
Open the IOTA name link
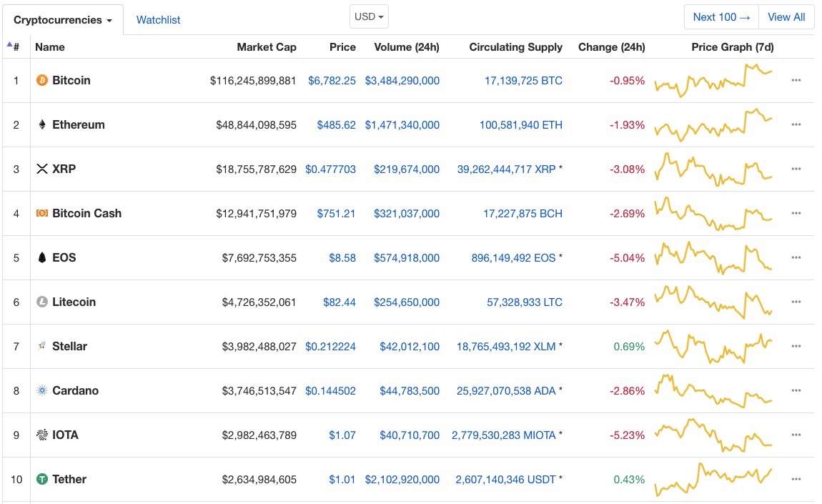coord(66,435)
